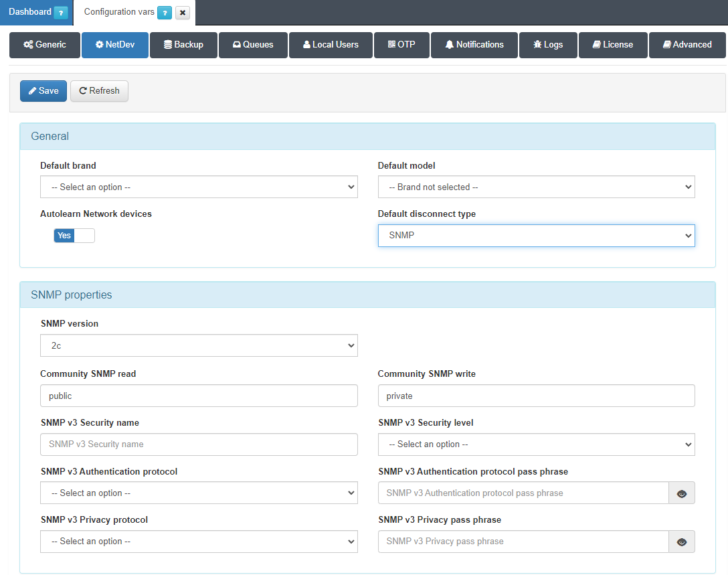Switch to the License tab
Screen dimensions: 728x575
pyautogui.click(x=612, y=45)
